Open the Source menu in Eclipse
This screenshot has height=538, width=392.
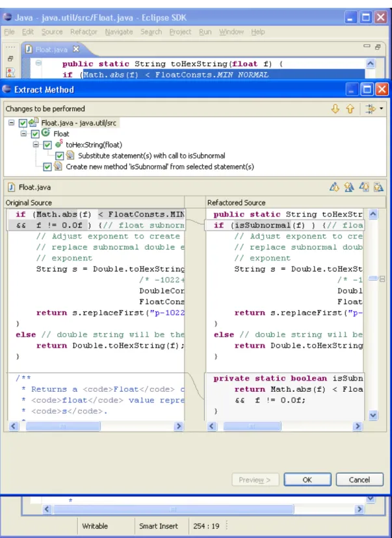52,32
